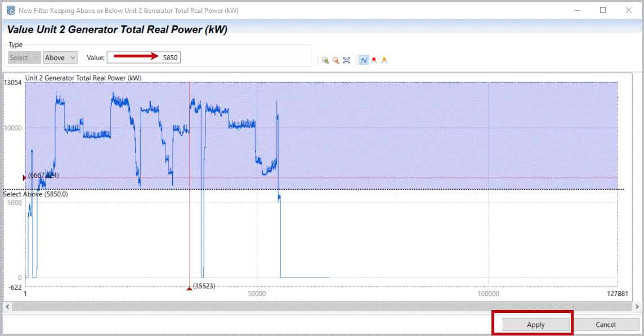Screen dimensions: 644x336
Task: Click the fit-to-view zoom icon
Action: 346,60
